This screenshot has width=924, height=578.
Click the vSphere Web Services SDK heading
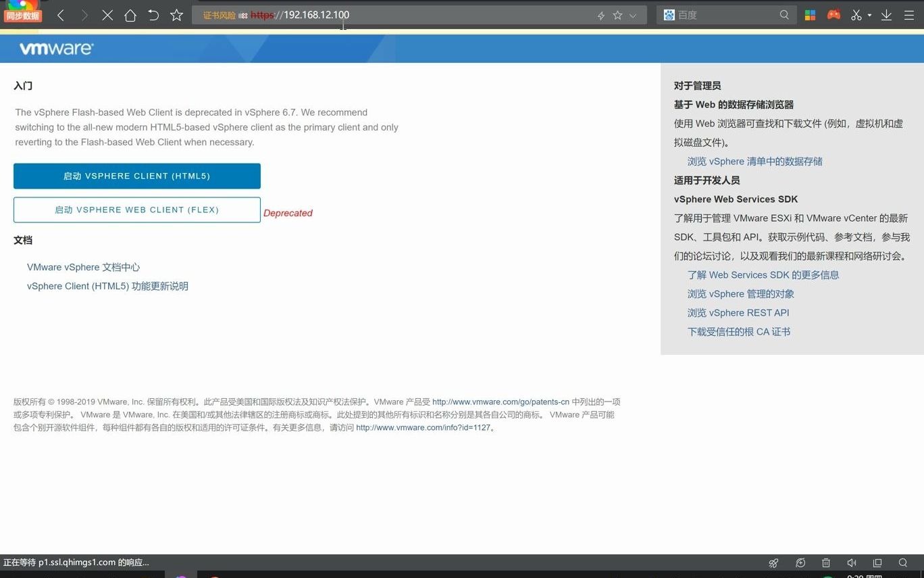(736, 199)
